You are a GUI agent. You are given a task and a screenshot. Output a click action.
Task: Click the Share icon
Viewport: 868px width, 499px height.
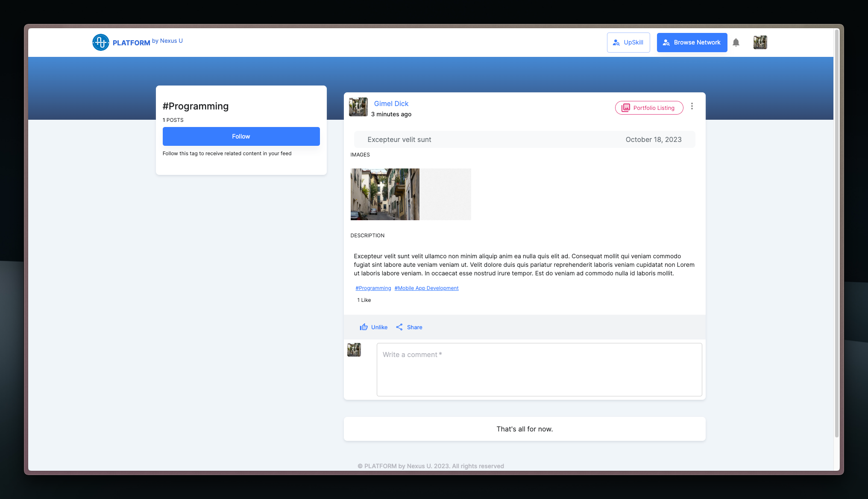tap(399, 327)
